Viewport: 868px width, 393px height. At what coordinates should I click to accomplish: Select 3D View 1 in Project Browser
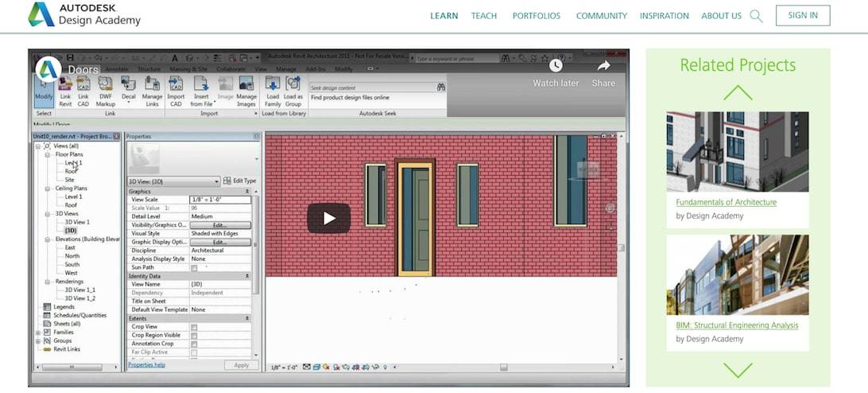[77, 222]
